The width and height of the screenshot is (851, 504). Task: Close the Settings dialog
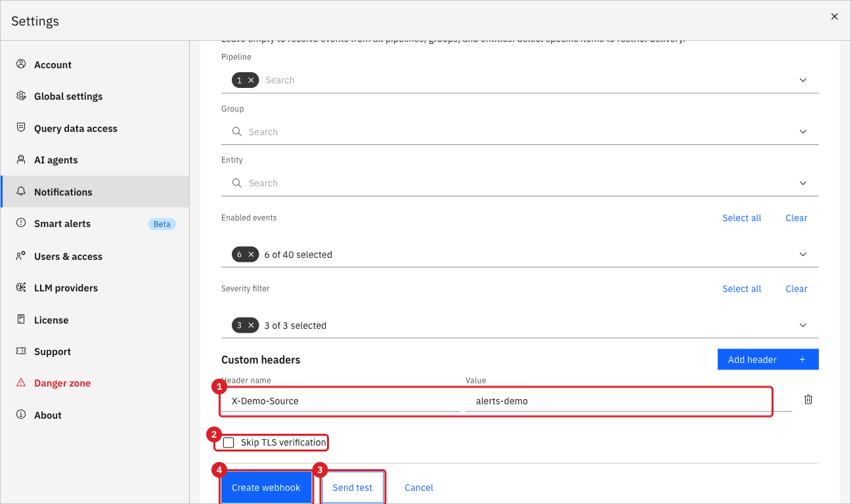[x=835, y=16]
